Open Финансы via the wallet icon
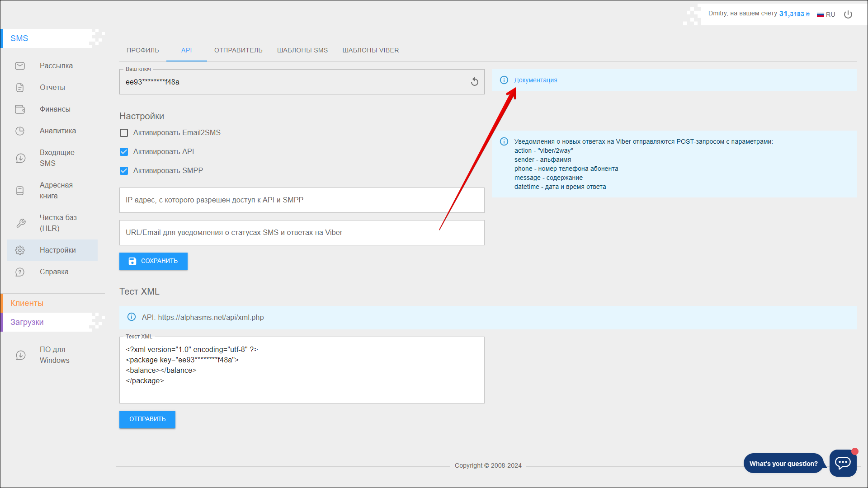Viewport: 868px width, 488px height. click(20, 109)
